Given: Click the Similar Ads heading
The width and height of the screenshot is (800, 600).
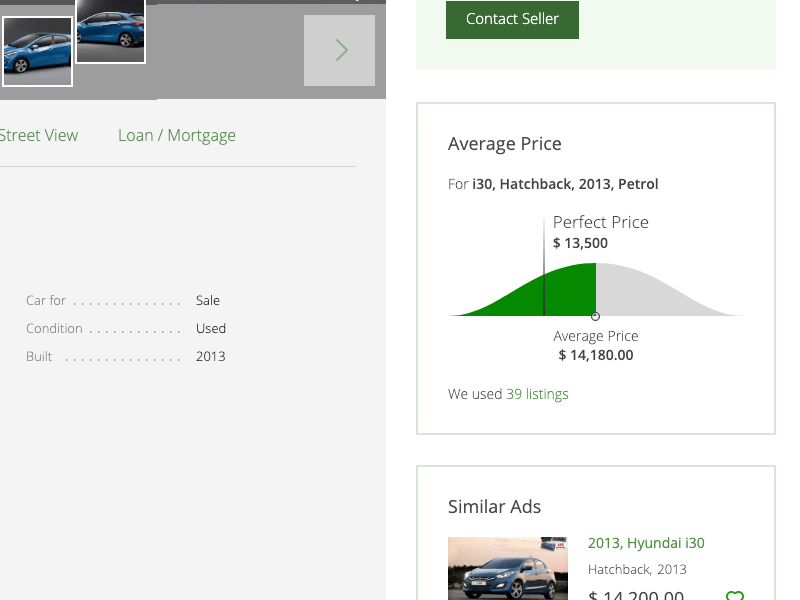Looking at the screenshot, I should pyautogui.click(x=495, y=507).
